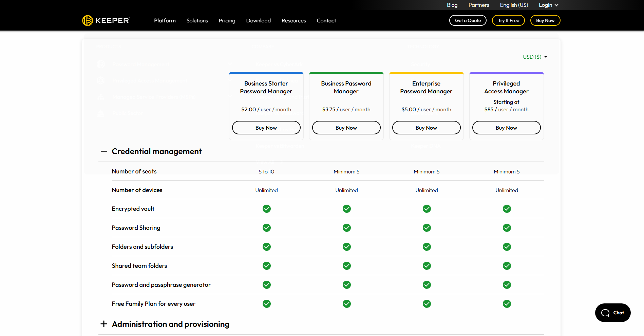Click Shared team folders checkmark under Enterprise
This screenshot has height=336, width=644.
427,266
